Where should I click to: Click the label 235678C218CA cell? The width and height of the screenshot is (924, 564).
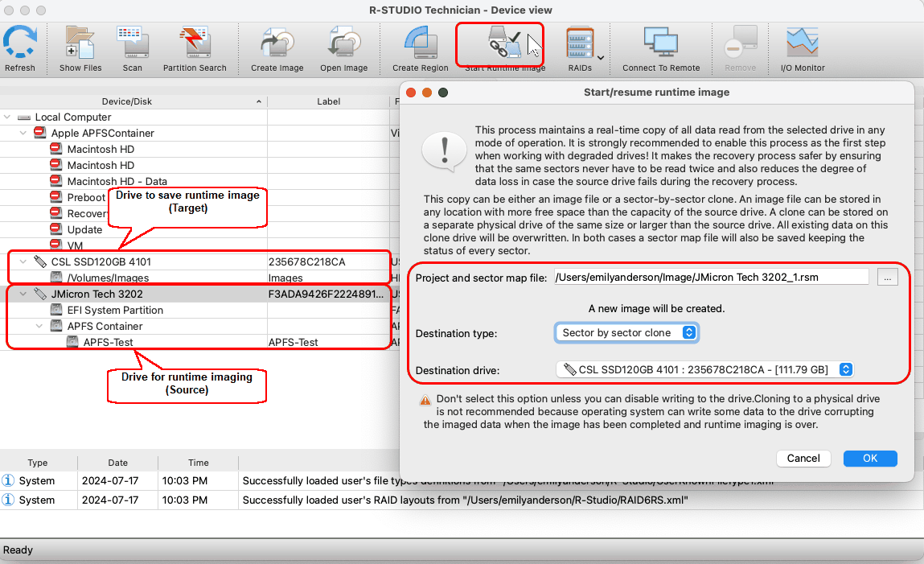pyautogui.click(x=307, y=261)
